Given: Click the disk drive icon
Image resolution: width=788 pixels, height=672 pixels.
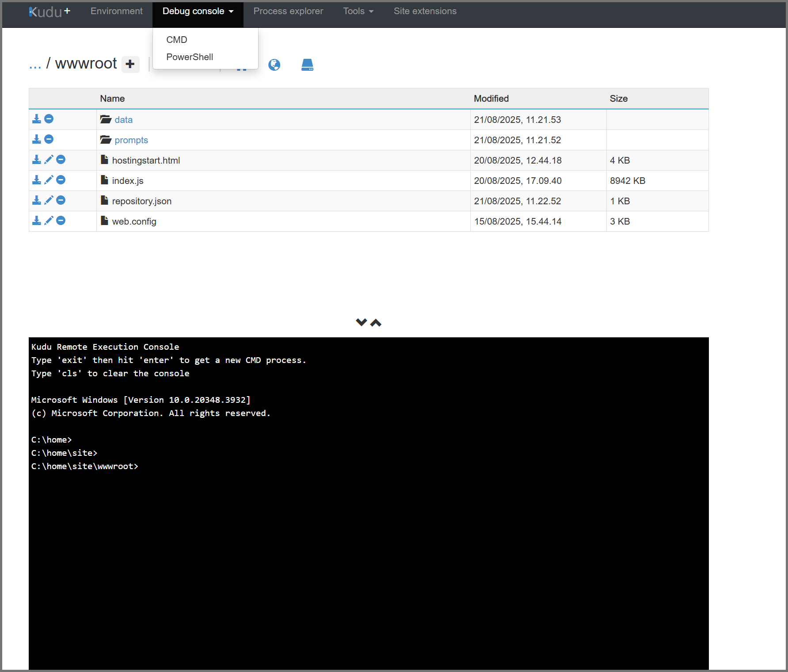Looking at the screenshot, I should click(x=307, y=65).
